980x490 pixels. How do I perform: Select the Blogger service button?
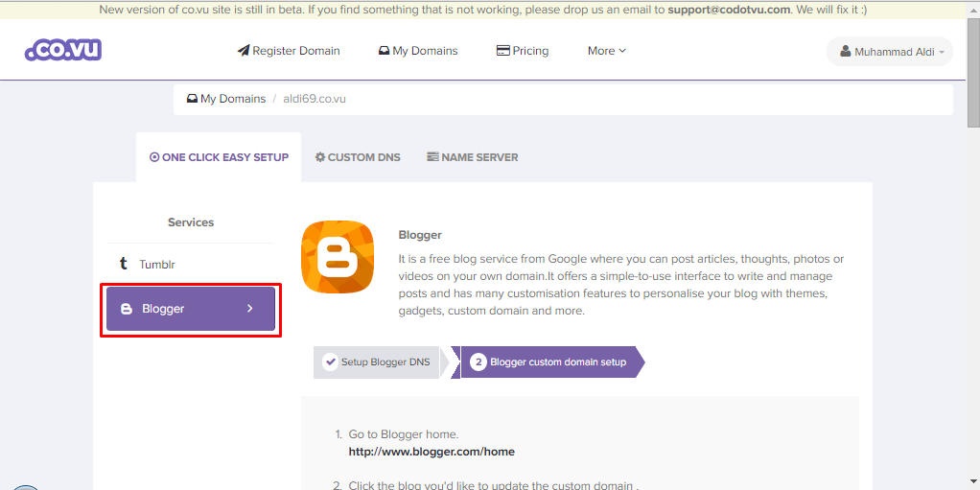coord(191,309)
